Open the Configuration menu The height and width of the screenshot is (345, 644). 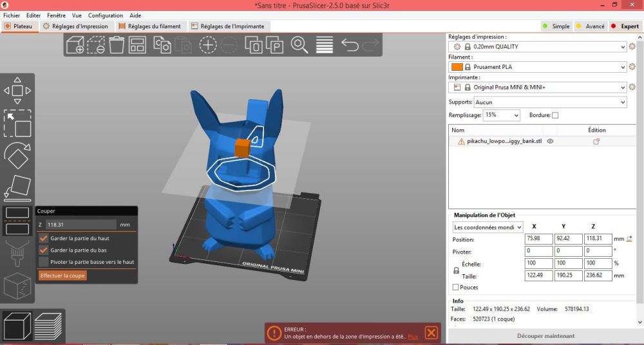pos(105,15)
